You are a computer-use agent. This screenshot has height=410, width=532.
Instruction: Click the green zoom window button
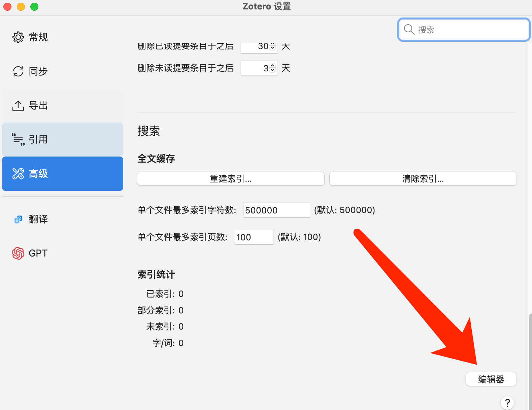tap(34, 7)
